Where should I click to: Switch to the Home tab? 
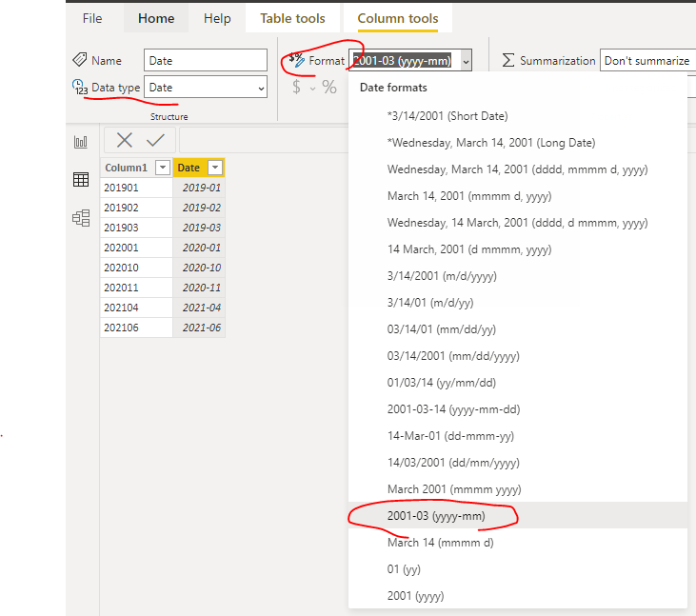tap(156, 18)
